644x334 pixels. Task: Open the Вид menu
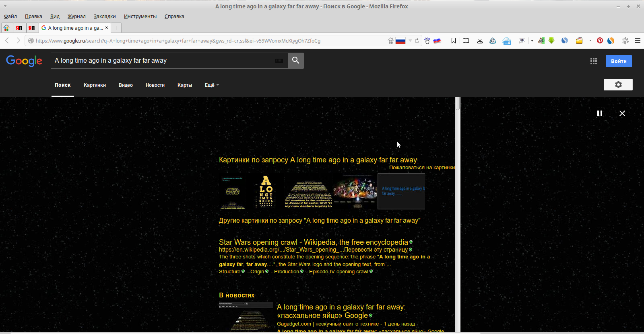tap(55, 16)
